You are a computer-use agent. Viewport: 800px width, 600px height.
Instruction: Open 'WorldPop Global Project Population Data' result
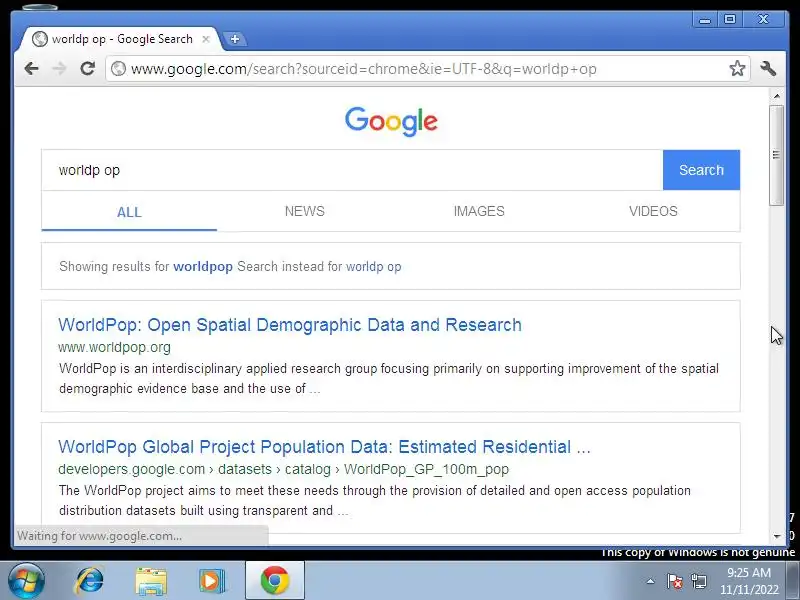tap(324, 447)
